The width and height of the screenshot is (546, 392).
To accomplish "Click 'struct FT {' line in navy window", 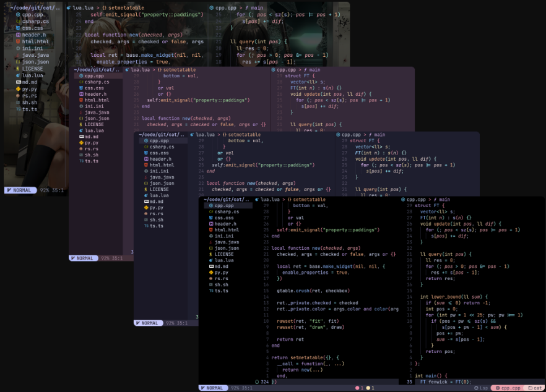I will click(x=365, y=141).
